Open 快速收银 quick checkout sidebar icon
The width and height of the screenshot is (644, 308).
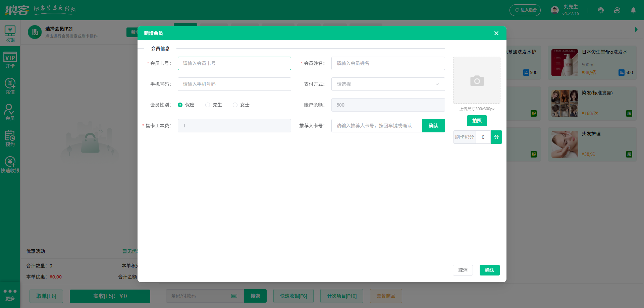click(x=10, y=164)
